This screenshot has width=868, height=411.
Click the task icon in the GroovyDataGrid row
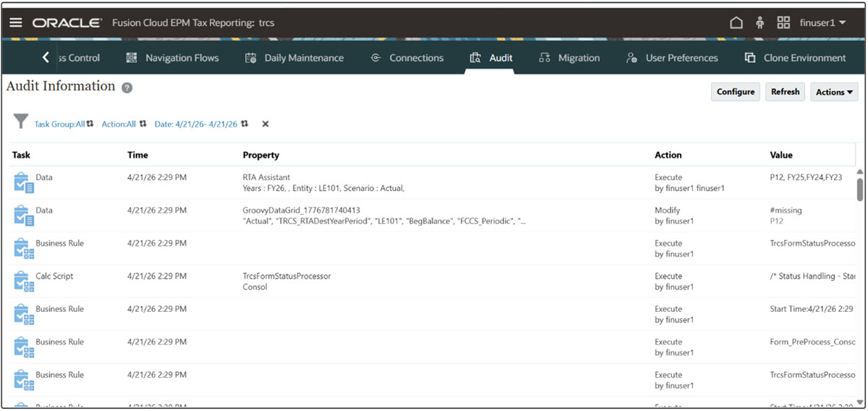pyautogui.click(x=24, y=216)
